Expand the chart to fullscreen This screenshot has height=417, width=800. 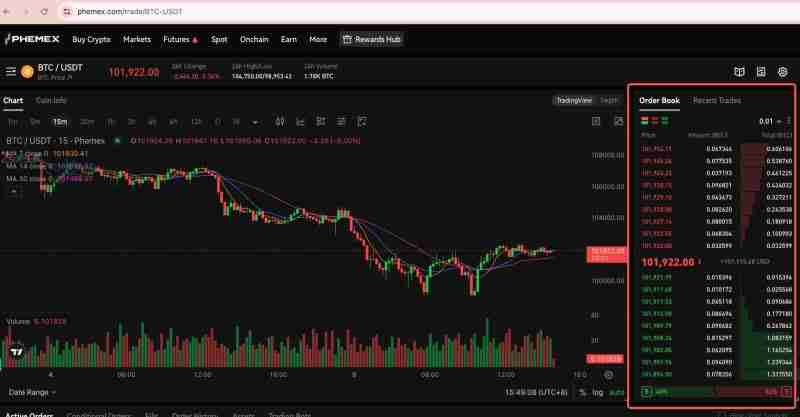click(x=596, y=121)
